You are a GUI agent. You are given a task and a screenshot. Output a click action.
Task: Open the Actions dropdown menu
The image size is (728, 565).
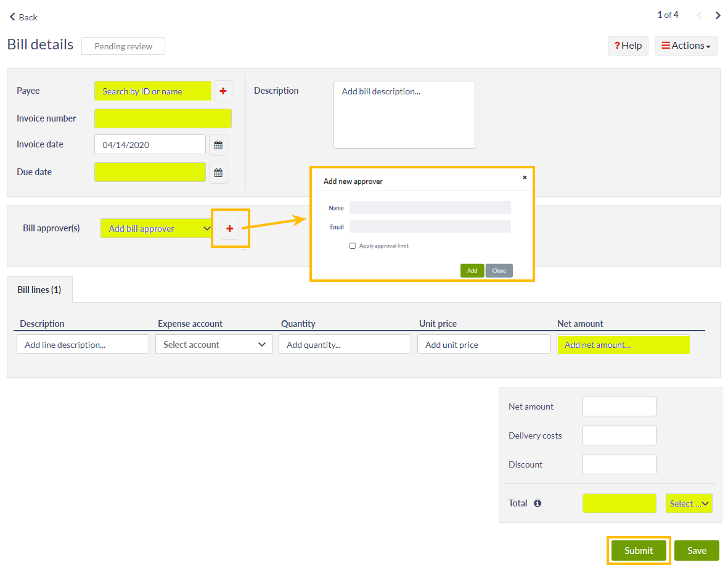[685, 46]
